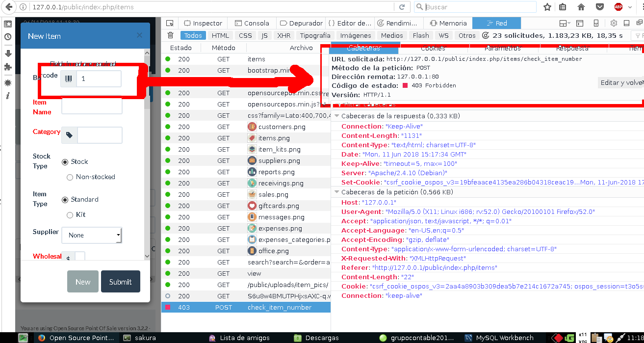
Task: Open the devtools frame selector dropdown
Action: [566, 23]
